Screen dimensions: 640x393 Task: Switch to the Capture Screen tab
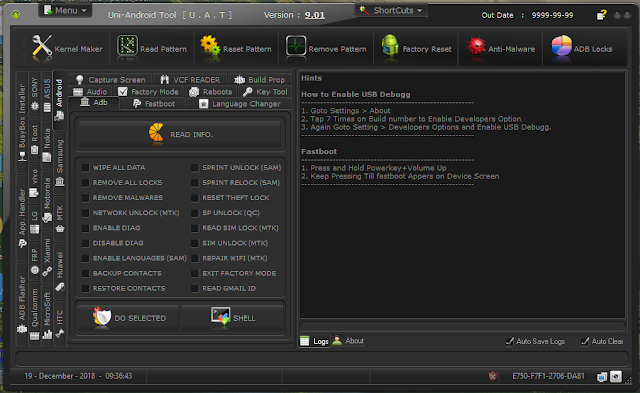coord(111,80)
